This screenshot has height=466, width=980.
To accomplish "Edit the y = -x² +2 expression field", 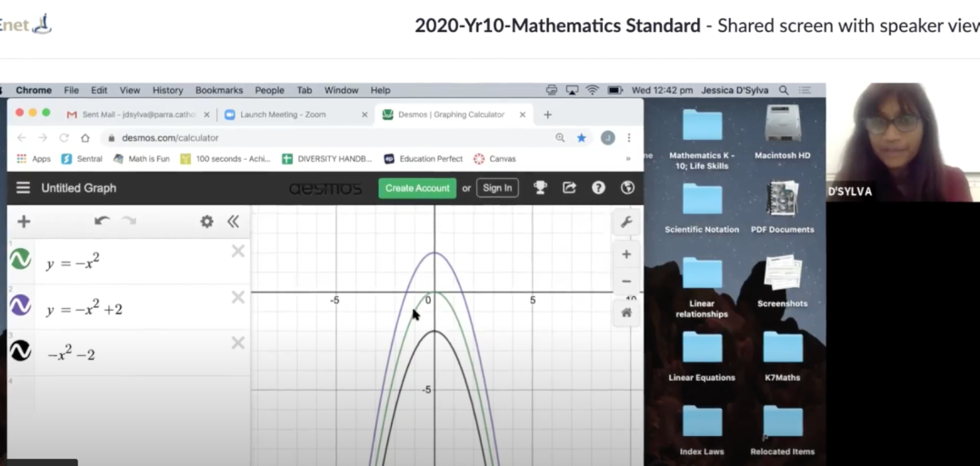I will (131, 308).
